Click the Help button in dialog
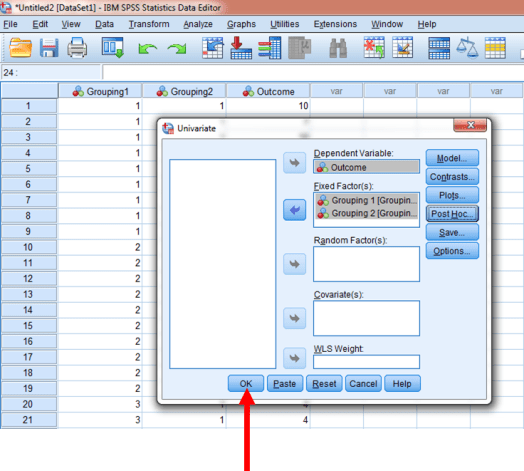The height and width of the screenshot is (471, 524). click(x=402, y=383)
